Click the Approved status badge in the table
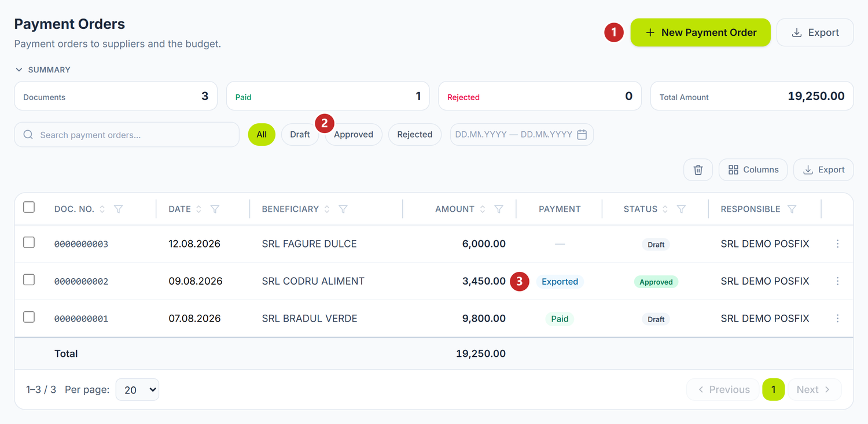 (x=656, y=282)
